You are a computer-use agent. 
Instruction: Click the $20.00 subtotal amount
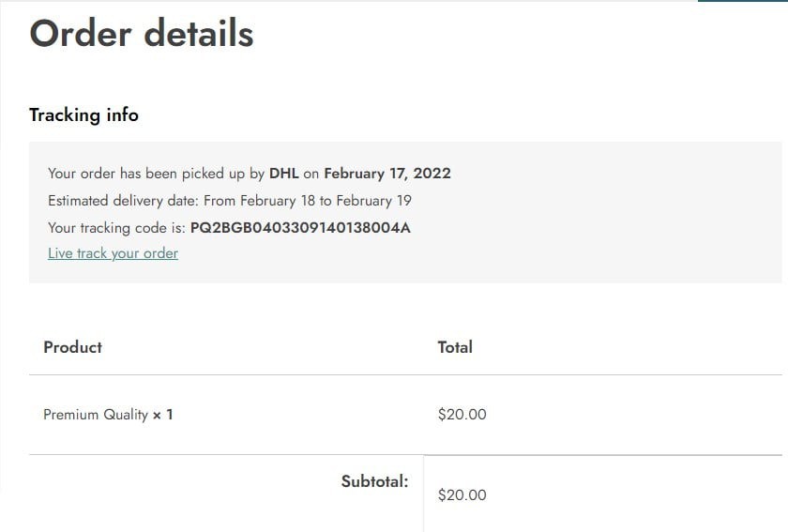462,495
